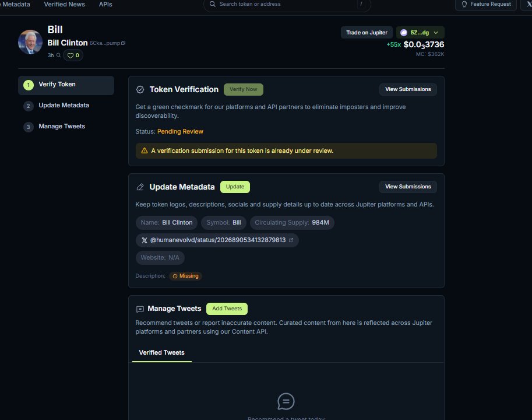Click the green Update button
Viewport: 532px width, 420px height.
point(235,187)
